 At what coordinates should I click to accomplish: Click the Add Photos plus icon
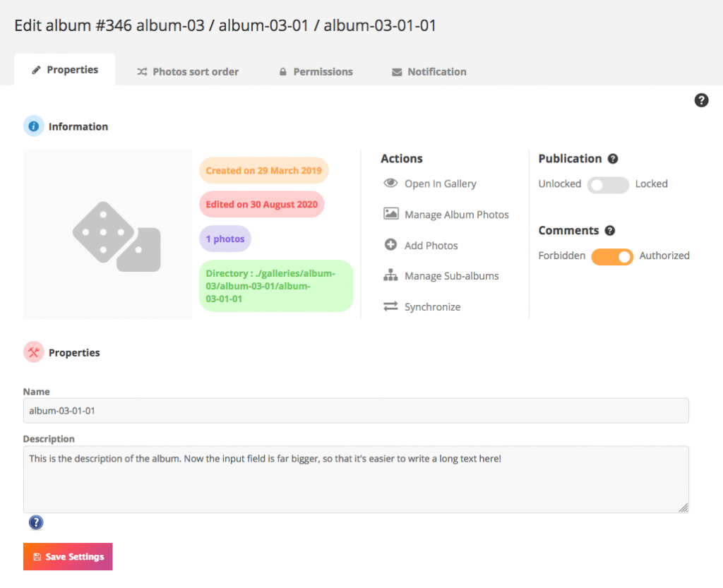[x=390, y=245]
